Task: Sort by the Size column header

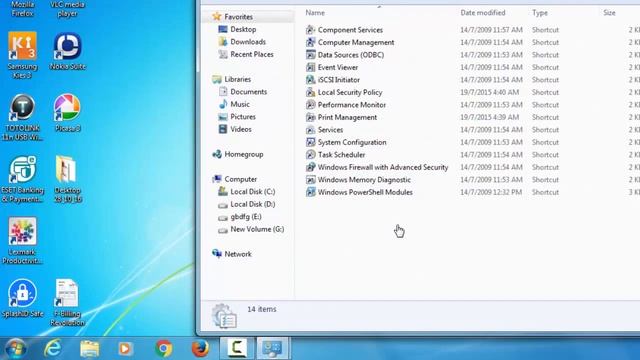Action: 609,13
